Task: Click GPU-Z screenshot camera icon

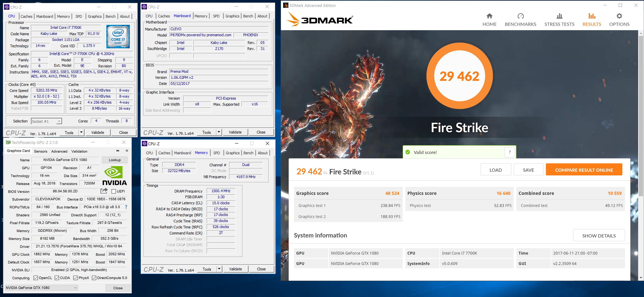Action: pos(118,151)
